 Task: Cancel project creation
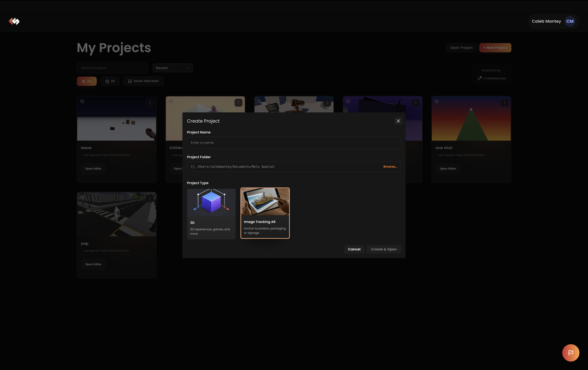tap(354, 249)
